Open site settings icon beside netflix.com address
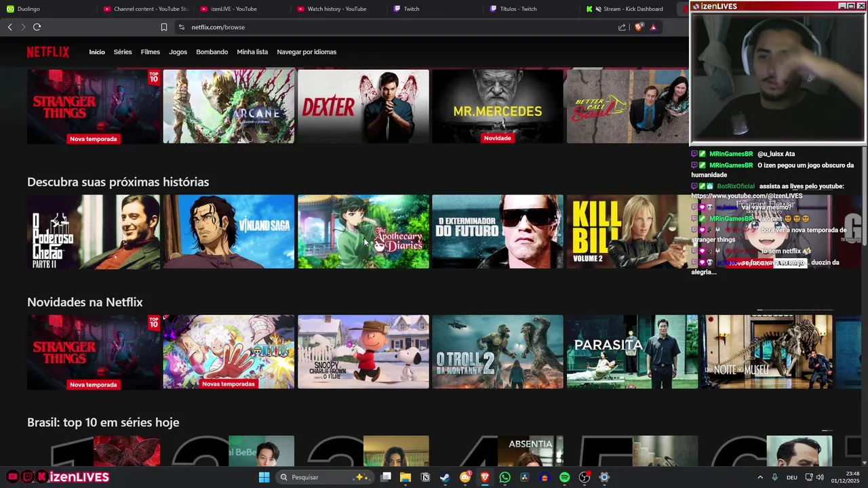This screenshot has width=868, height=488. (181, 27)
